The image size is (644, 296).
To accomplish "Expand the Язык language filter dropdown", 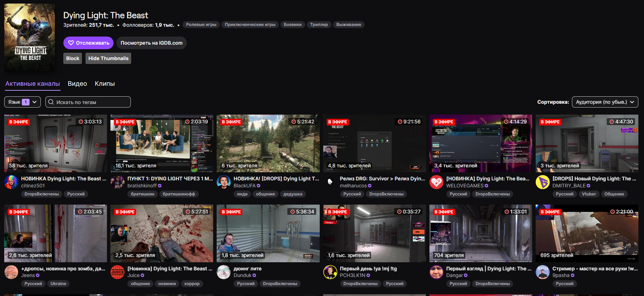I will point(23,102).
